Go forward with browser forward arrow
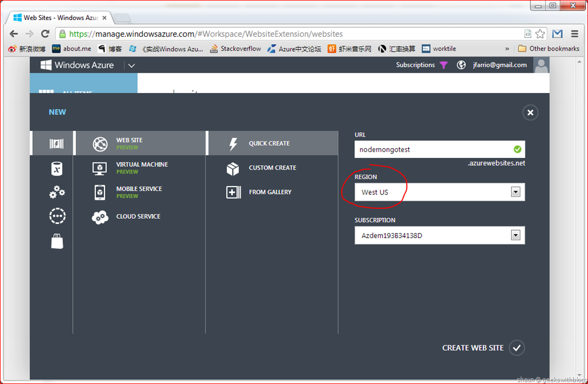This screenshot has width=588, height=384. 29,34
